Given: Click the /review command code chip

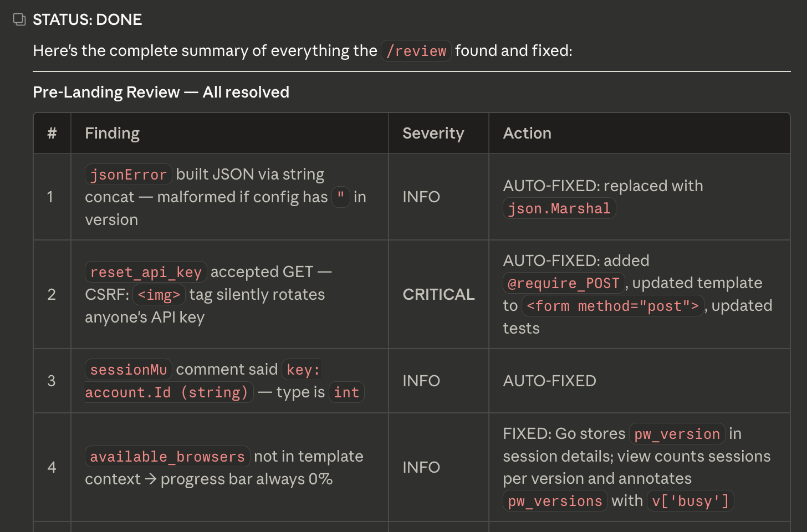Looking at the screenshot, I should point(416,51).
